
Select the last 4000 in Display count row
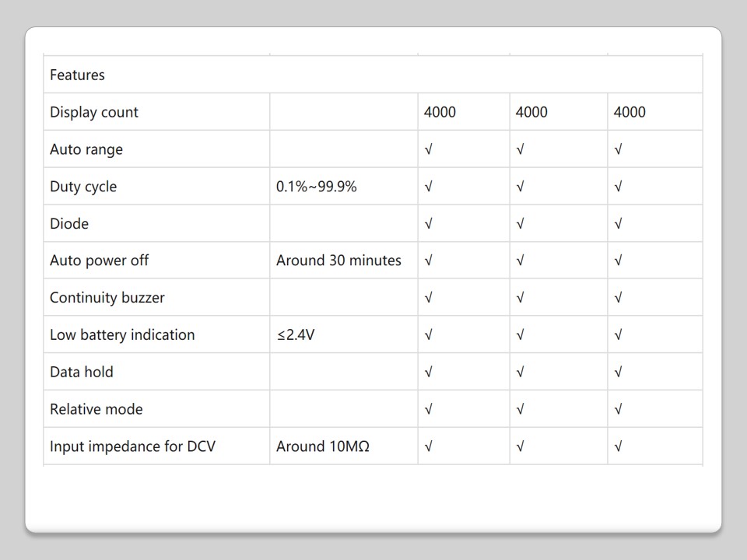[x=630, y=112]
